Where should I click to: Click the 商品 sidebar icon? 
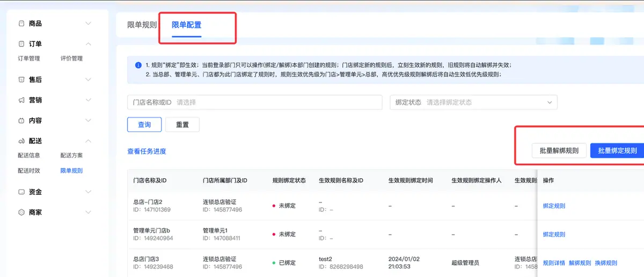tap(21, 24)
